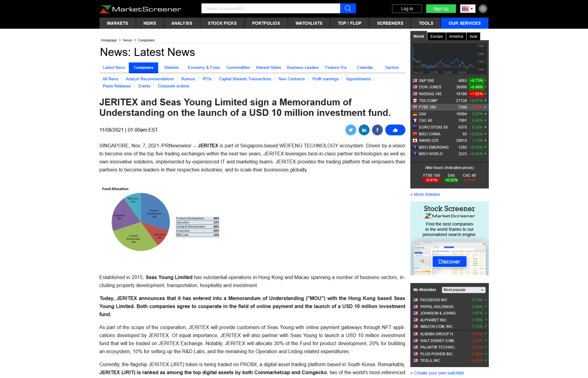
Task: Open the NEWS menu
Action: pos(150,23)
